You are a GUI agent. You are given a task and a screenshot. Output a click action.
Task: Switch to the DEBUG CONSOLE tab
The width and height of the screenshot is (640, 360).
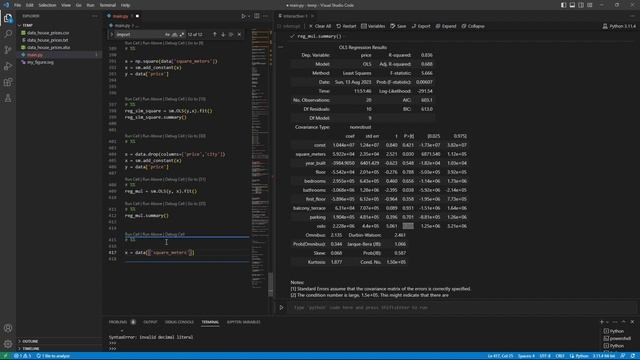pyautogui.click(x=179, y=322)
